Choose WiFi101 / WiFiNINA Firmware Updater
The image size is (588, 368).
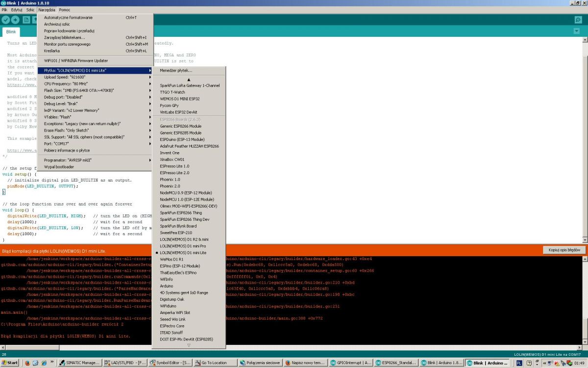[x=96, y=61]
